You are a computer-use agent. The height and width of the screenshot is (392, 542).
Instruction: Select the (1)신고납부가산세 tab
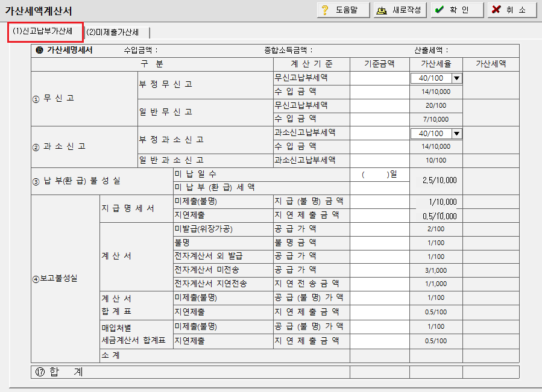[x=45, y=32]
